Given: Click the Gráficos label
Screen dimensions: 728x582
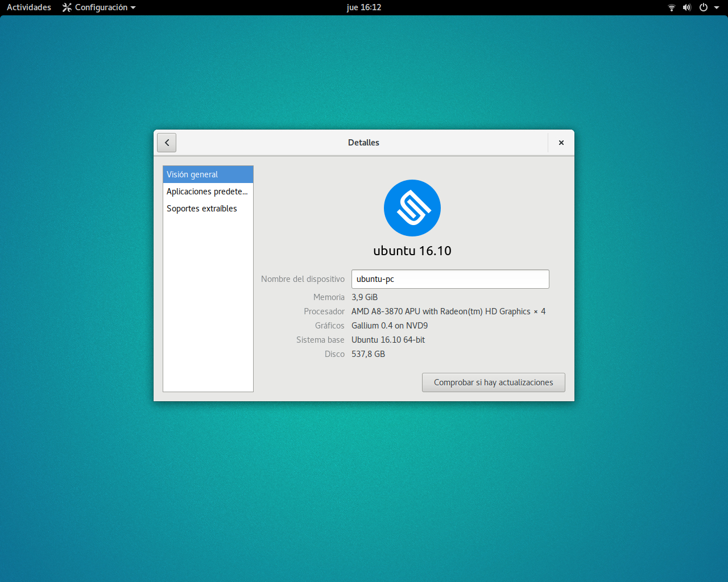Looking at the screenshot, I should 330,326.
